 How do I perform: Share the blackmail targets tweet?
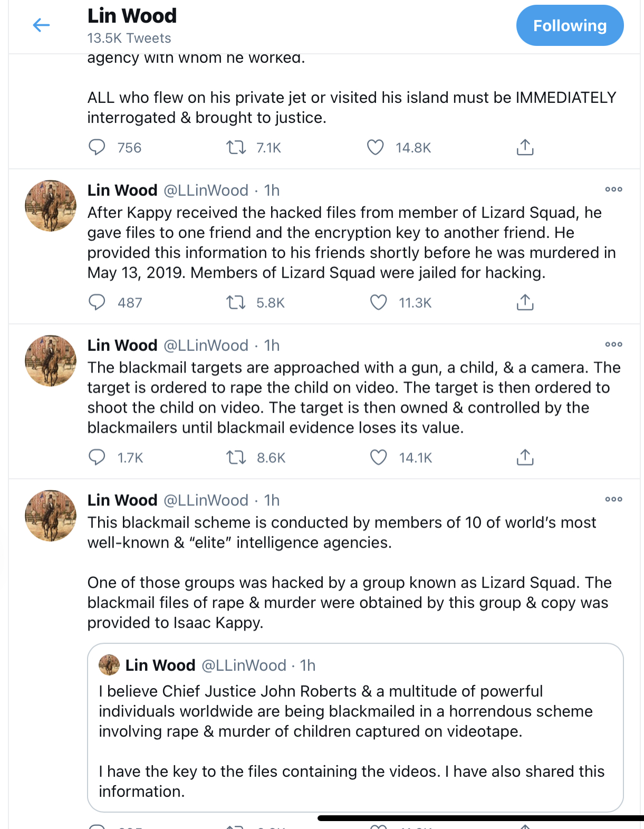pyautogui.click(x=525, y=457)
